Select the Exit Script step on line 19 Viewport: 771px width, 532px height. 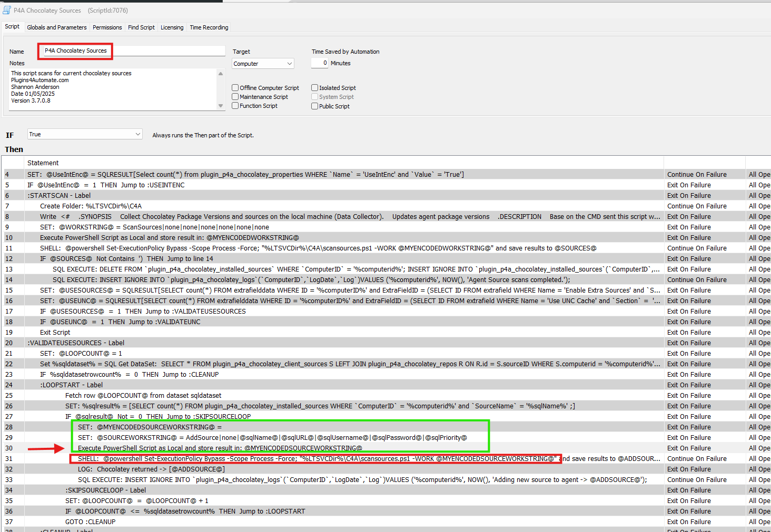coord(55,333)
